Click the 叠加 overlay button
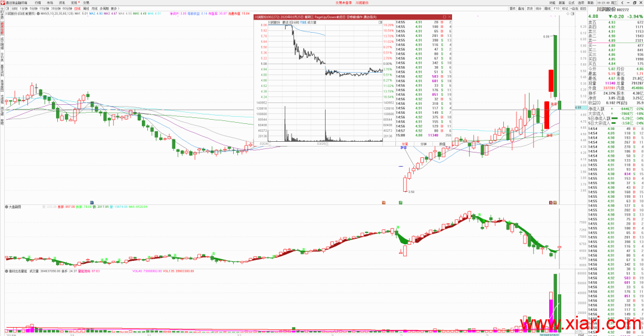 pos(521,8)
